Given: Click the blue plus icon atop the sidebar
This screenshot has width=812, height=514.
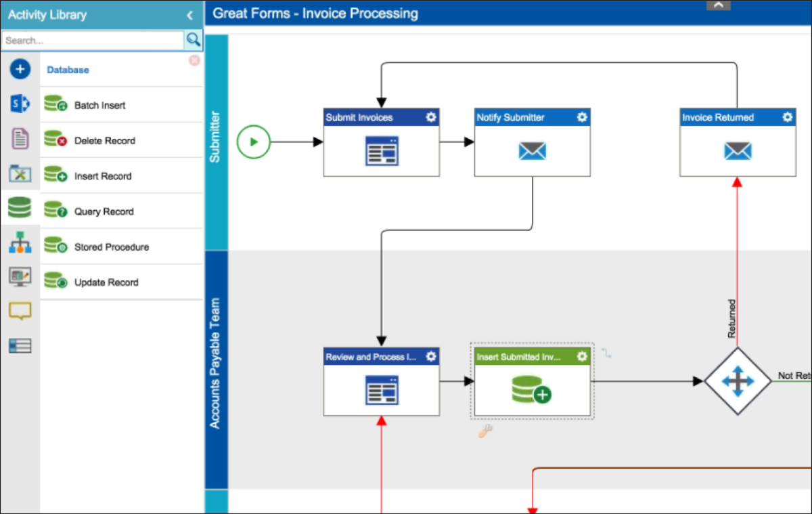Looking at the screenshot, I should pos(20,68).
